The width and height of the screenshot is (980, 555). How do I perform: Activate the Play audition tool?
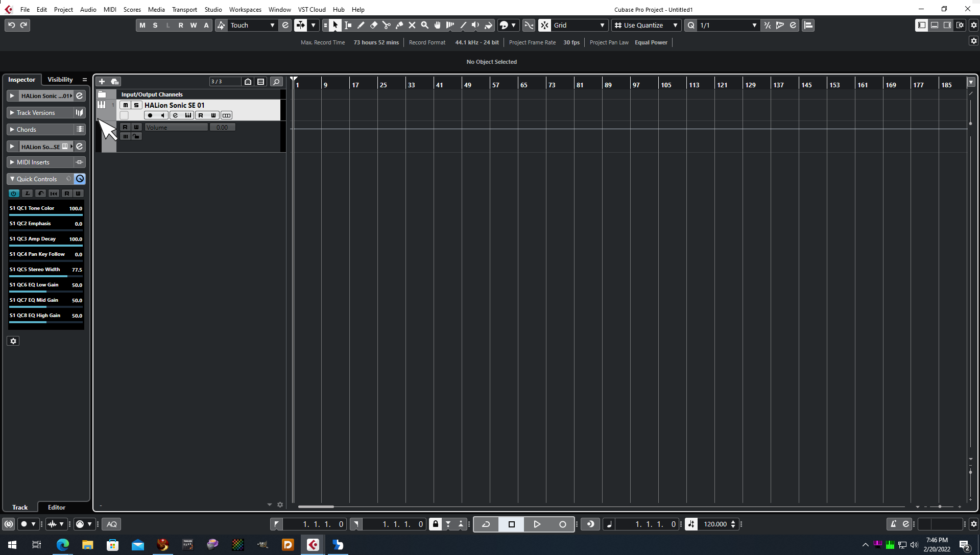coord(474,25)
